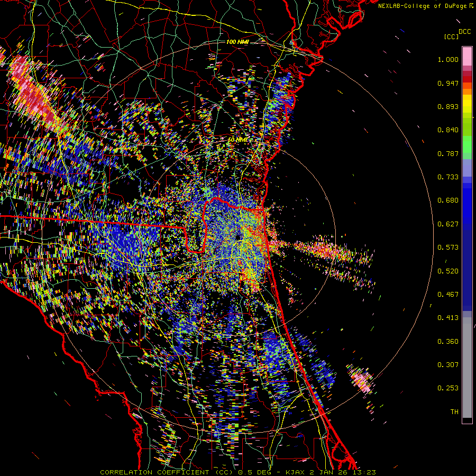
Task: Click the 0.680 legend value
Action: click(448, 200)
